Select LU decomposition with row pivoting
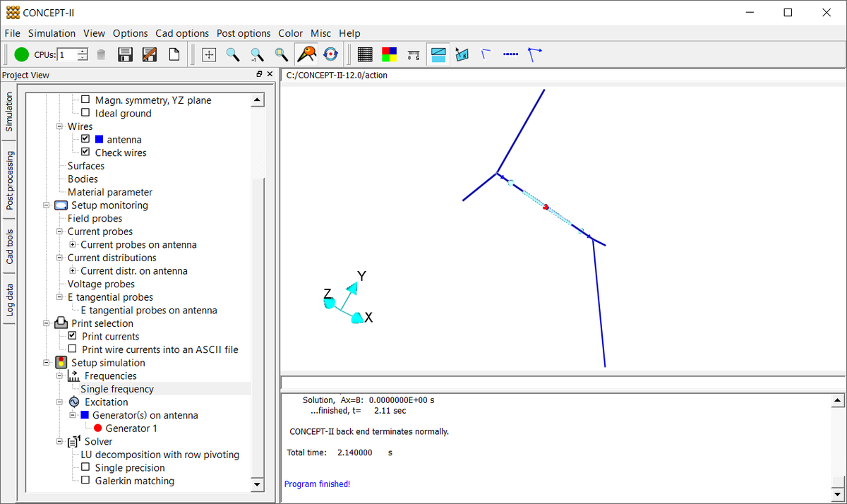Screen dimensions: 847x504 pyautogui.click(x=160, y=455)
